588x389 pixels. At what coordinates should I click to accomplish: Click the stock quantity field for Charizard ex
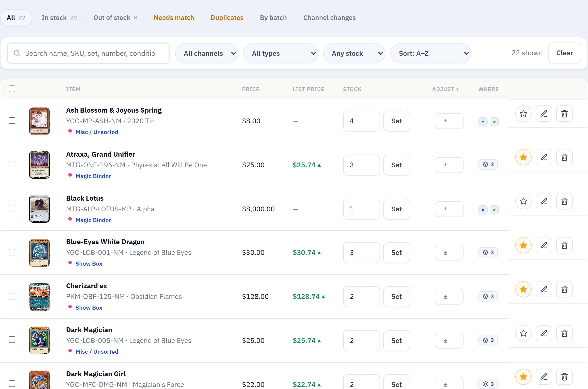[x=361, y=297]
